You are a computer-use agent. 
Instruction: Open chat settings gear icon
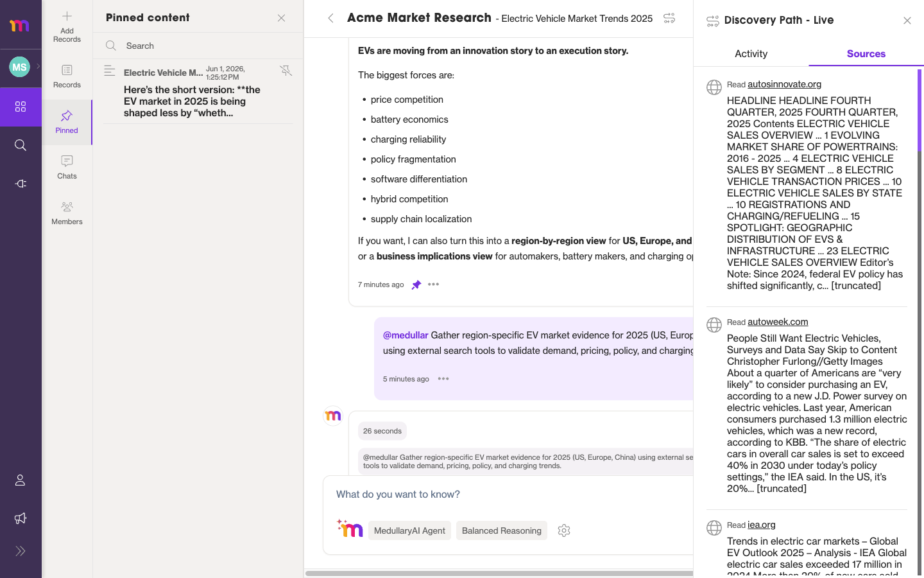point(564,530)
